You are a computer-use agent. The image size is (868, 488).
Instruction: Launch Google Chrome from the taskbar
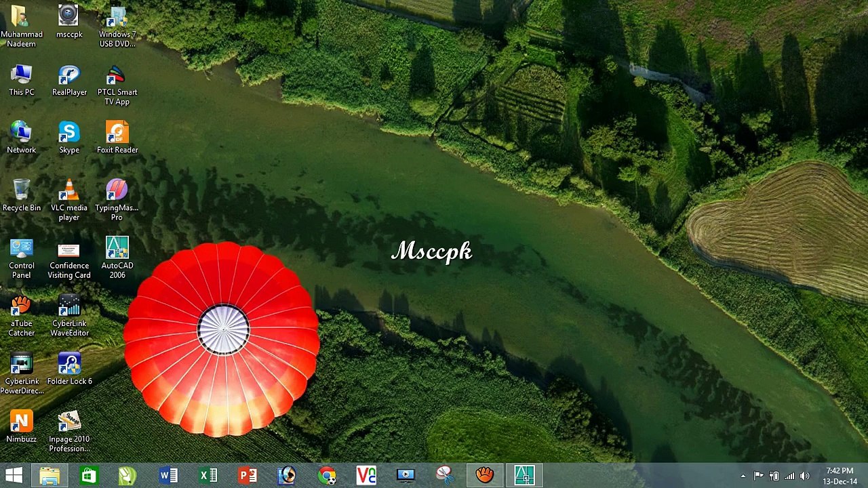pyautogui.click(x=327, y=475)
